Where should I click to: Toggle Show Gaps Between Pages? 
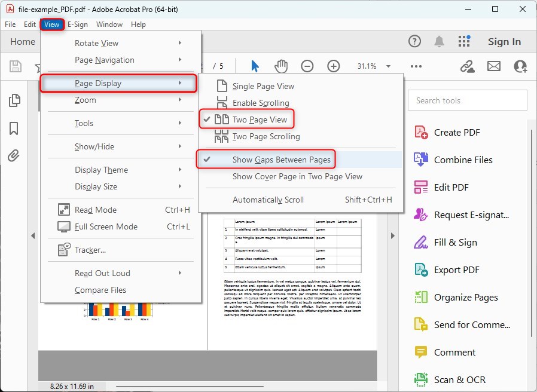click(281, 160)
